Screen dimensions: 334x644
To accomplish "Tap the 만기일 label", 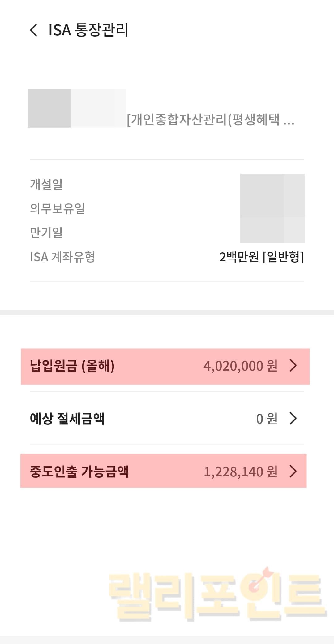I will pyautogui.click(x=46, y=233).
